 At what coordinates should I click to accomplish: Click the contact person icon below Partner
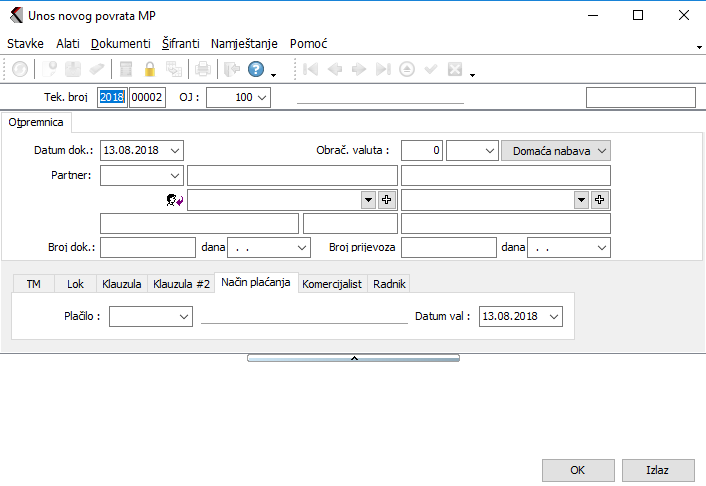pos(175,200)
